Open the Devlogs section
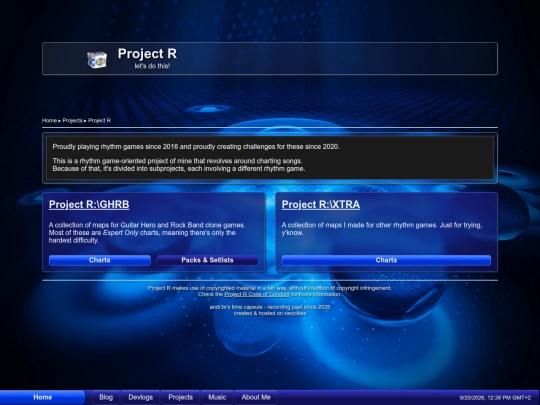 click(141, 397)
